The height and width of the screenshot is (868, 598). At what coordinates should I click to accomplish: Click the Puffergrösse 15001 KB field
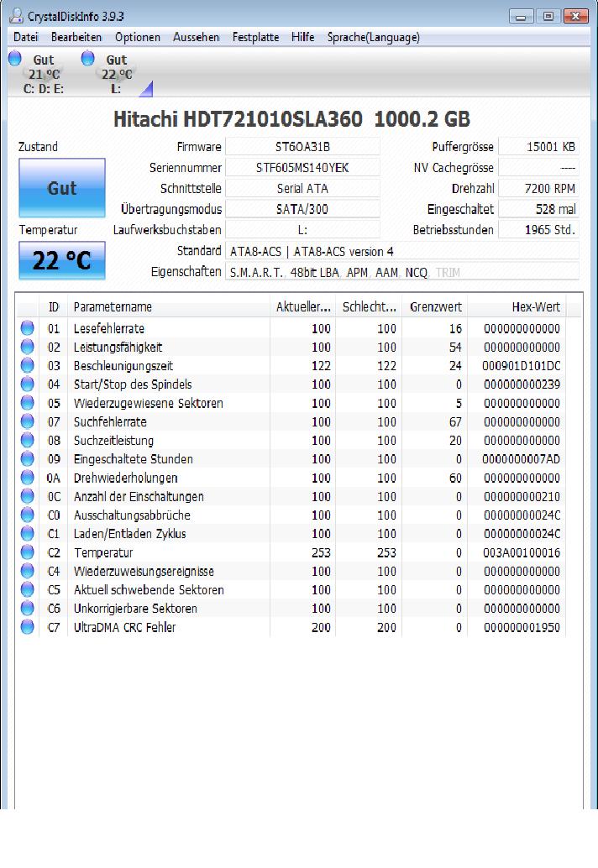coord(538,147)
